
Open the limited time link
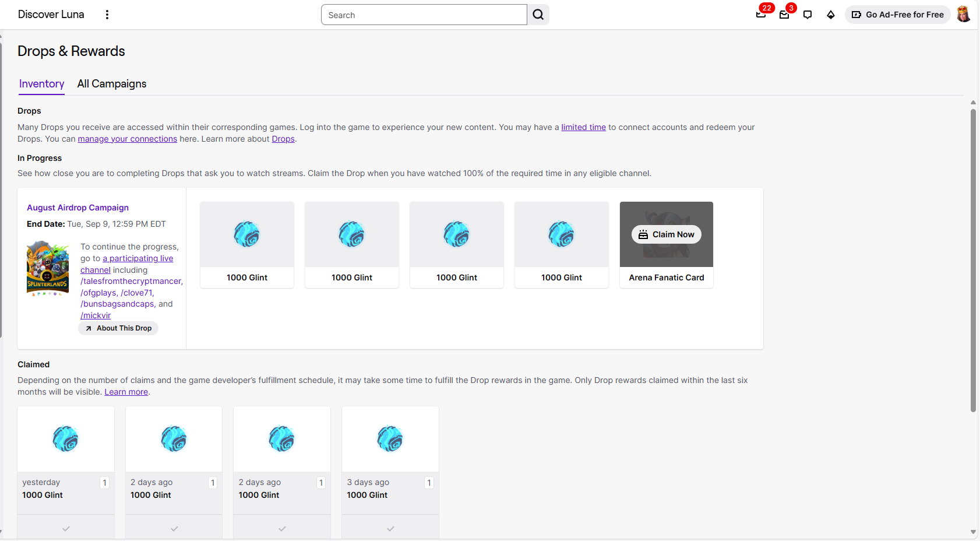coord(584,127)
